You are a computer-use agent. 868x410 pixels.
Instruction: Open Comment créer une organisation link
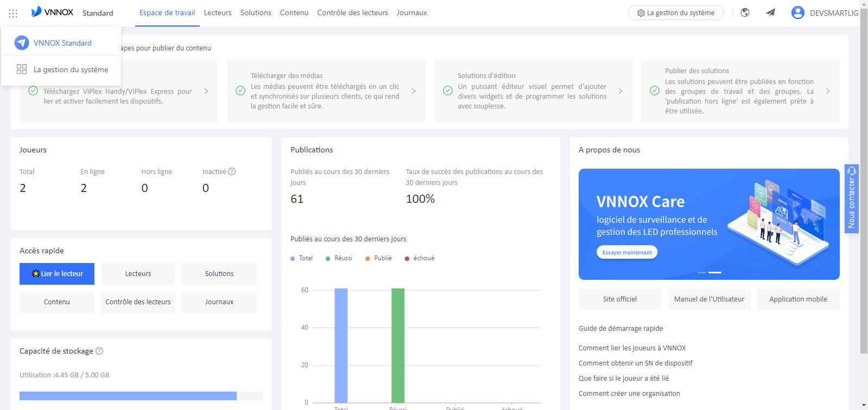pos(629,394)
